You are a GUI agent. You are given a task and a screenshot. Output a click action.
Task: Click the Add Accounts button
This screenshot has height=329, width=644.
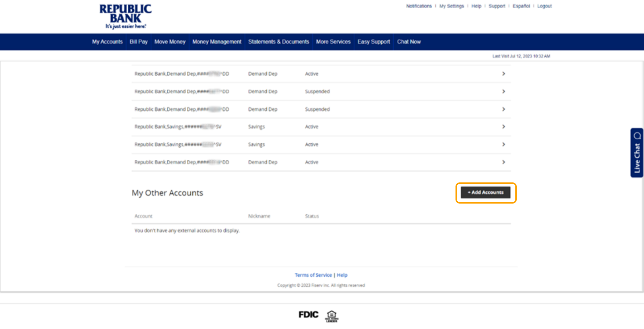tap(486, 192)
